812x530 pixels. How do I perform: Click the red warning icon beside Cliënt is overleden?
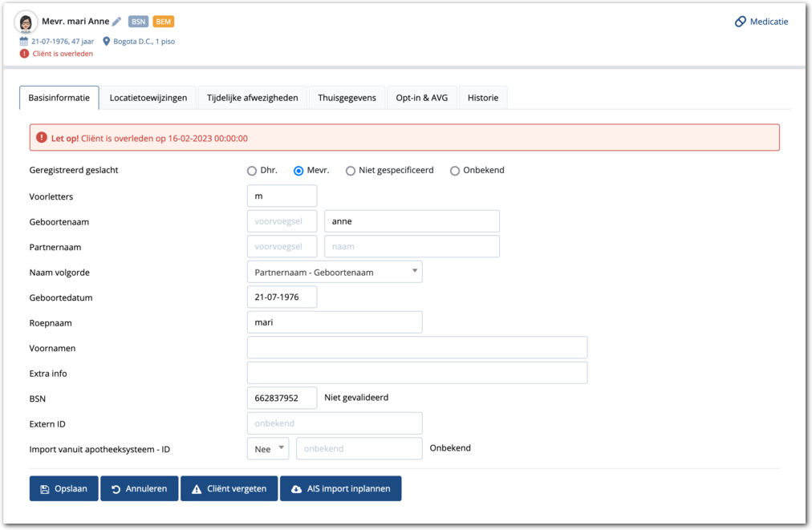tap(24, 54)
